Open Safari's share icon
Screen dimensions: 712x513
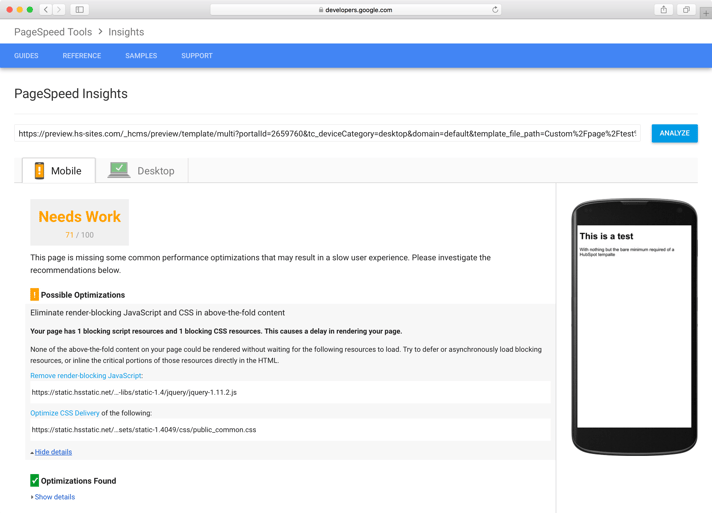[x=663, y=10]
